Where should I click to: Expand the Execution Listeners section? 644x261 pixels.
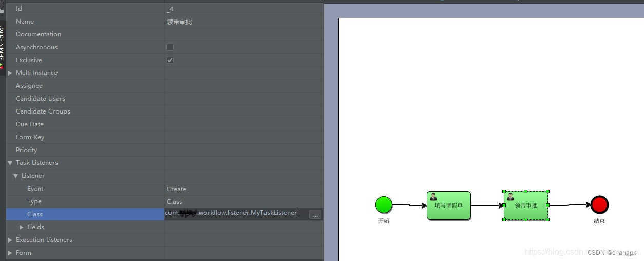coord(10,240)
